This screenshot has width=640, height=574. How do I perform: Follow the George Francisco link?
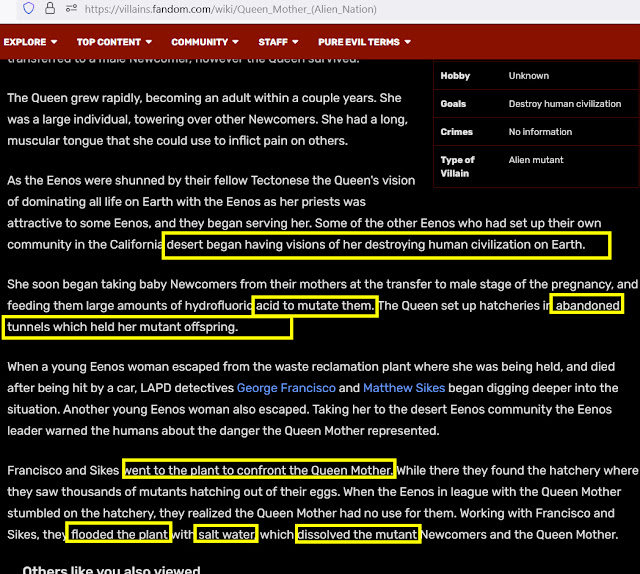286,388
